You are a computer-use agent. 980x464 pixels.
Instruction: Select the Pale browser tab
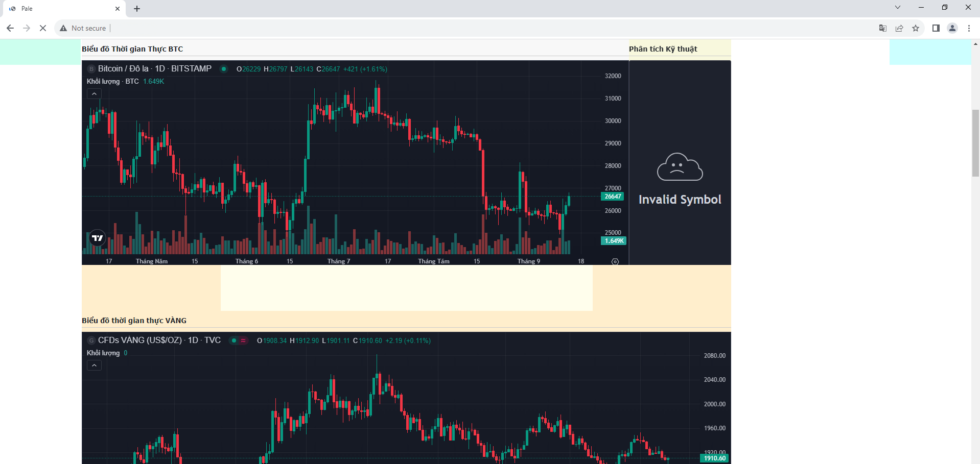pos(64,9)
